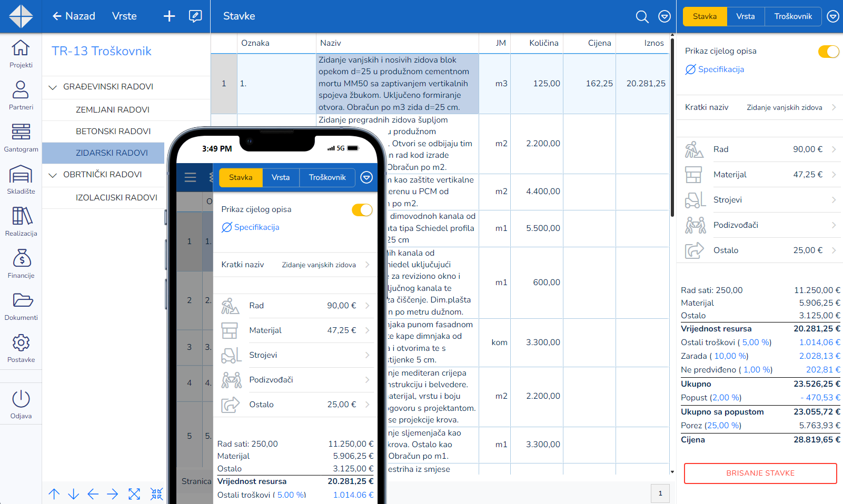Click the add new item plus icon
The height and width of the screenshot is (504, 843).
point(169,16)
